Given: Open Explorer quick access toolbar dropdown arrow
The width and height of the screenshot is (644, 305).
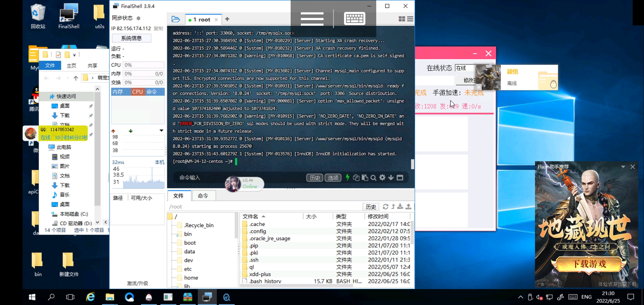Looking at the screenshot, I should tap(74, 55).
